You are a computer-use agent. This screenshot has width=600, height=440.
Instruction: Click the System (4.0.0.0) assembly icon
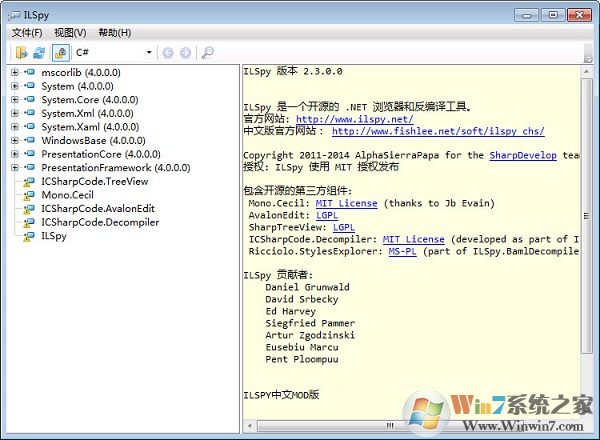click(x=29, y=86)
